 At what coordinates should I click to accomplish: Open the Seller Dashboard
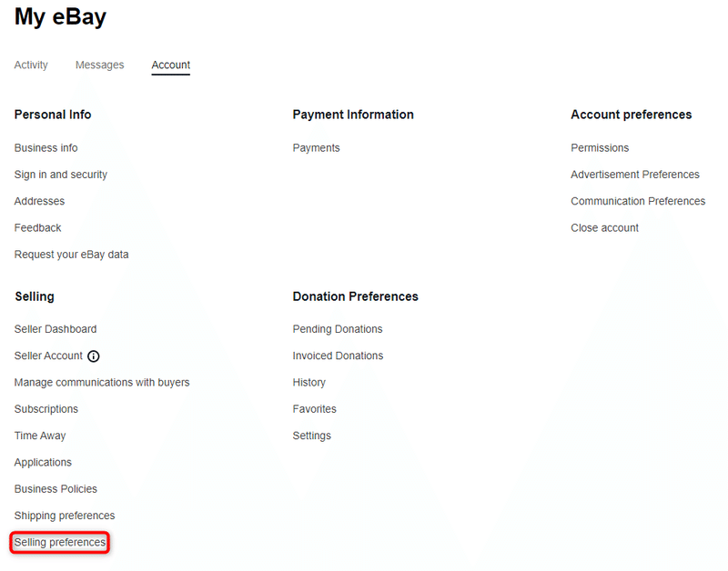[56, 329]
